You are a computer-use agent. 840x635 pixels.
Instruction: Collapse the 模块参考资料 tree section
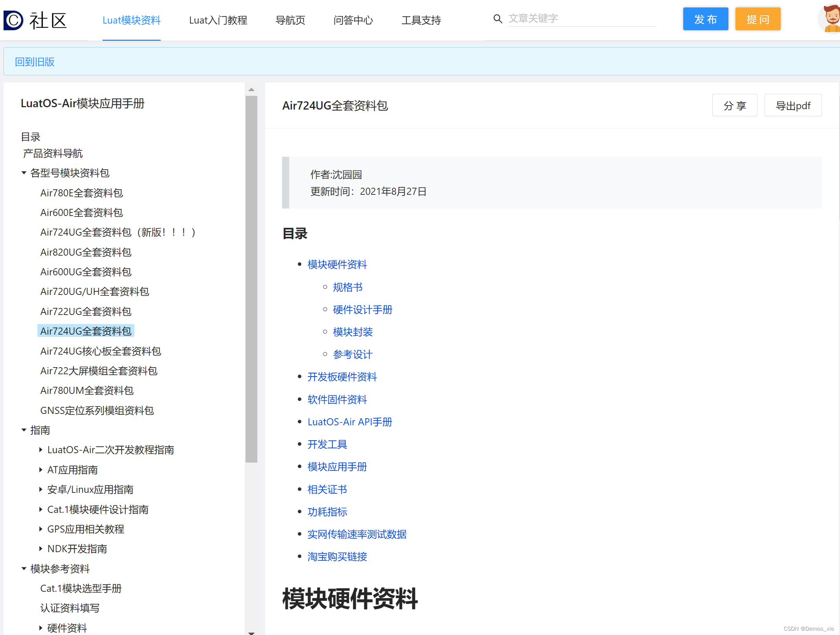(24, 569)
